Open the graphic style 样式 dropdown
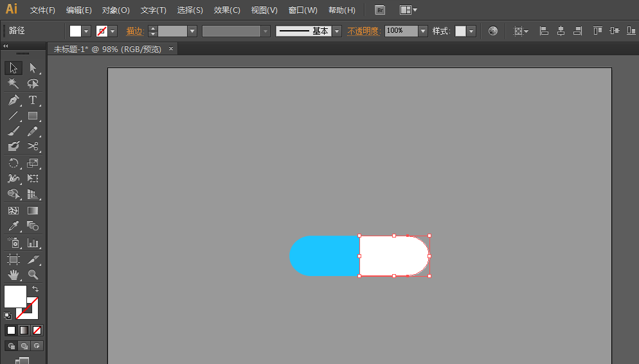Image resolution: width=639 pixels, height=364 pixels. click(471, 31)
